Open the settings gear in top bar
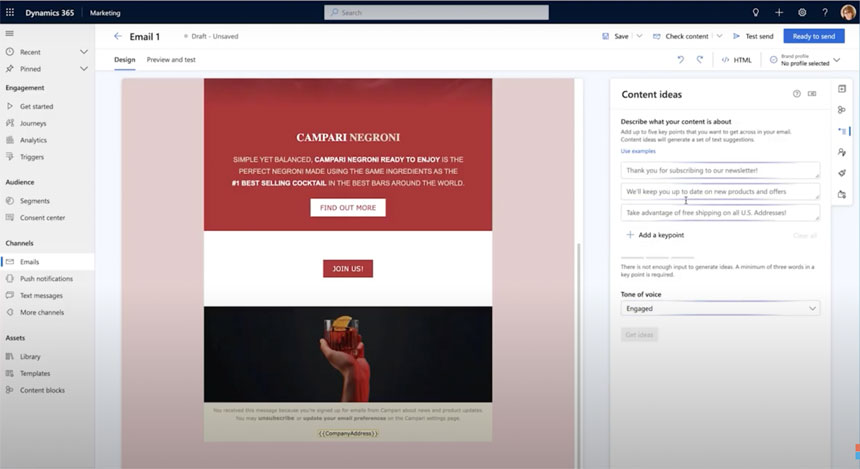The height and width of the screenshot is (469, 860). pos(802,12)
